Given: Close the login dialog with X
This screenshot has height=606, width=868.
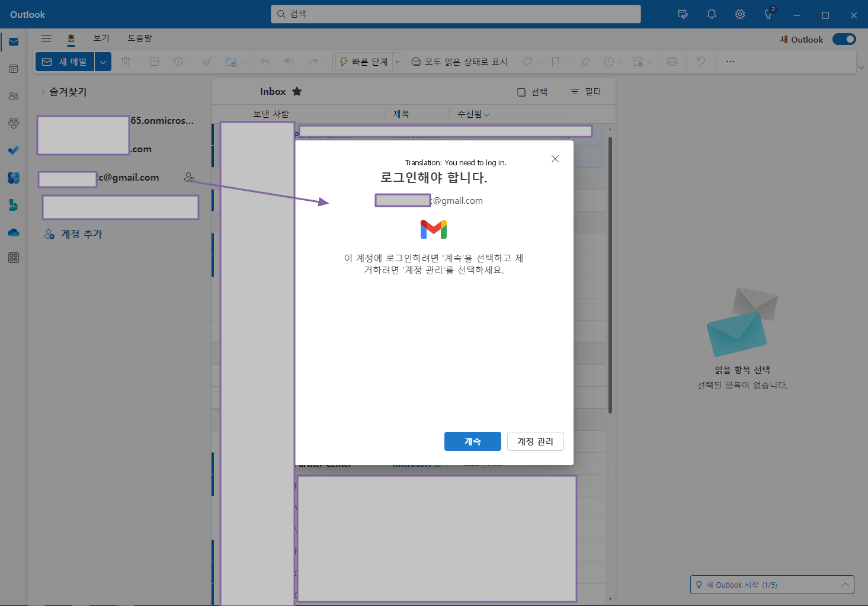Looking at the screenshot, I should coord(555,159).
